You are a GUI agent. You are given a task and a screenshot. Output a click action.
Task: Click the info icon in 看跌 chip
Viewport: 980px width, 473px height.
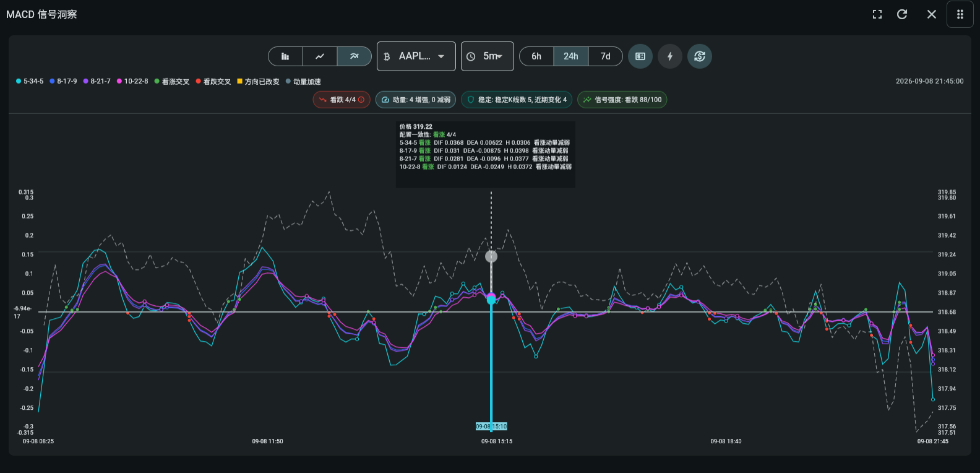tap(361, 100)
